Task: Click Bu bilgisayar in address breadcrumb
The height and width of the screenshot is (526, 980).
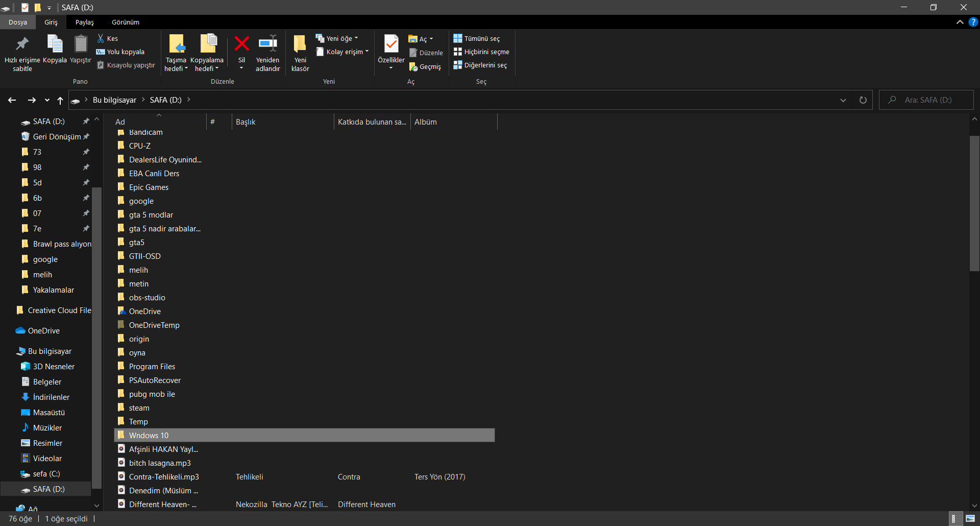Action: pyautogui.click(x=114, y=100)
